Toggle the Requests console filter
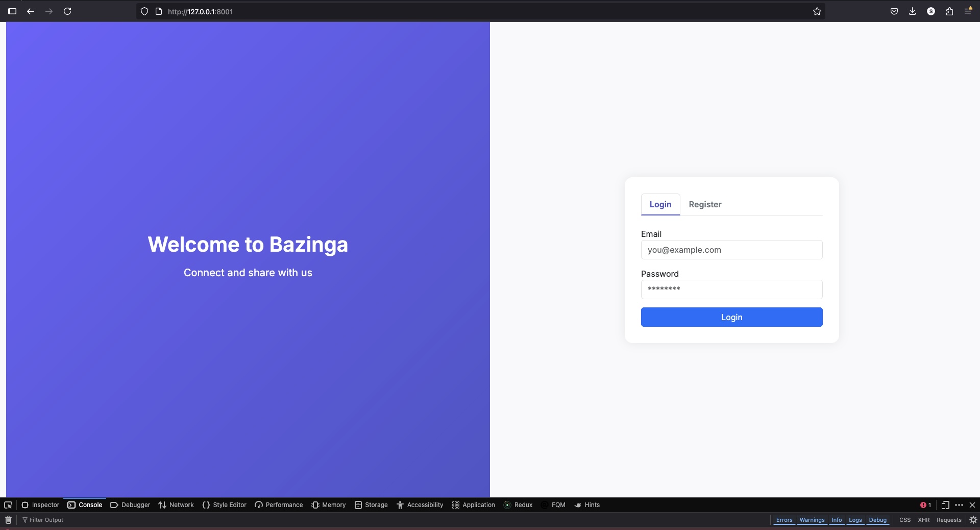Viewport: 980px width, 530px height. [949, 520]
